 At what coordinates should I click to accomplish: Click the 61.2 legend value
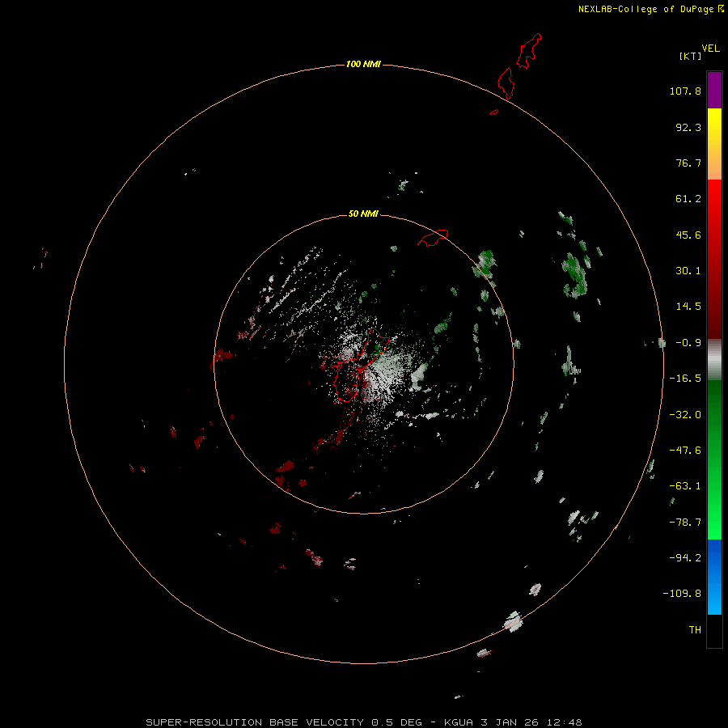click(688, 199)
